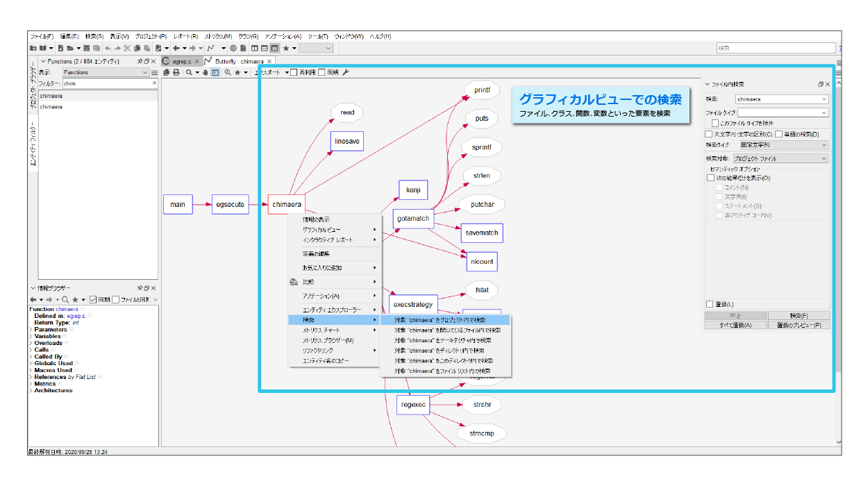Open the ファイル(F) menu
Viewport: 868px width, 486px height.
42,36
